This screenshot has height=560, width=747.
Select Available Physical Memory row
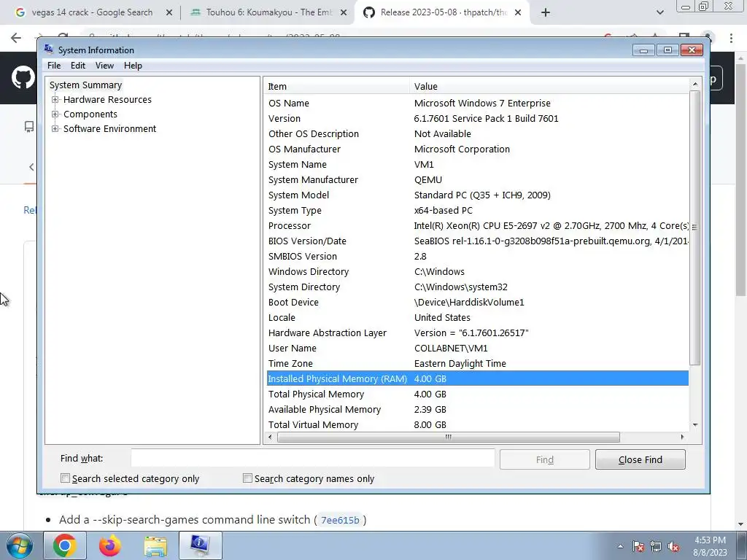477,410
